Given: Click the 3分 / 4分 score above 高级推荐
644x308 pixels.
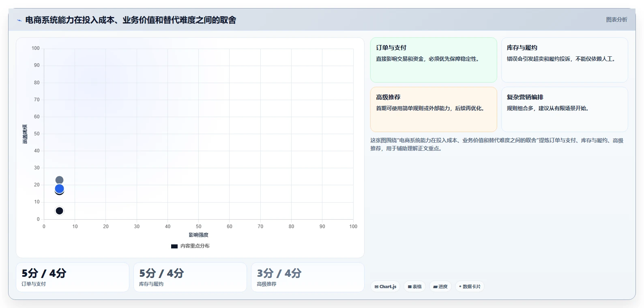Looking at the screenshot, I should coord(279,273).
